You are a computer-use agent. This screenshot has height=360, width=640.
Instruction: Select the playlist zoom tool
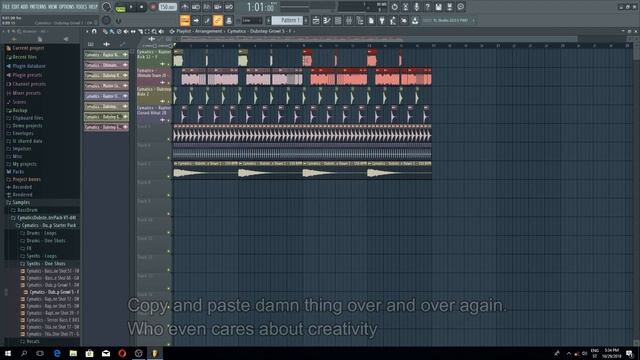click(x=154, y=31)
